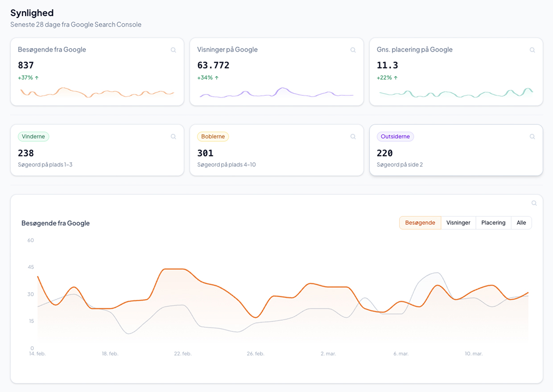Screen dimensions: 553x392
Task: Click the yellow Boblerne badge
Action: [x=213, y=136]
